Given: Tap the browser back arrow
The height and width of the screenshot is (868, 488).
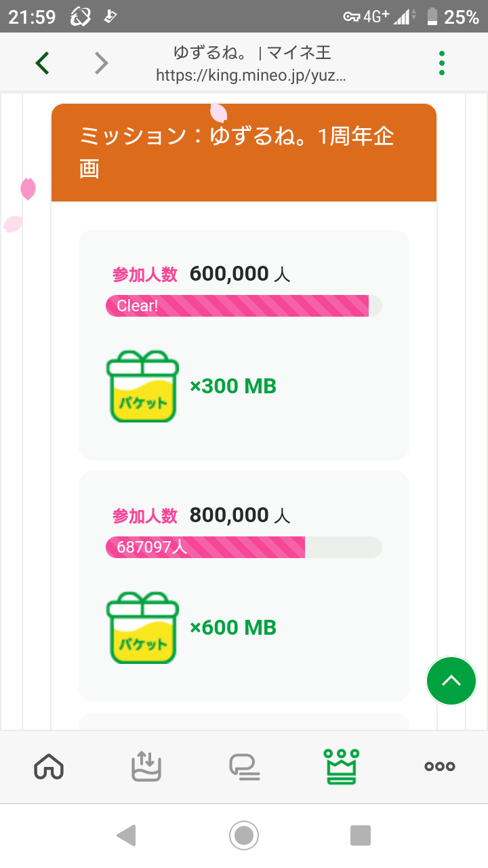Looking at the screenshot, I should [x=43, y=63].
